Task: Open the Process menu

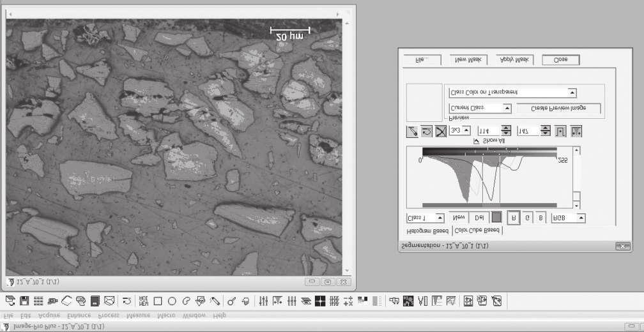Action: [x=109, y=316]
